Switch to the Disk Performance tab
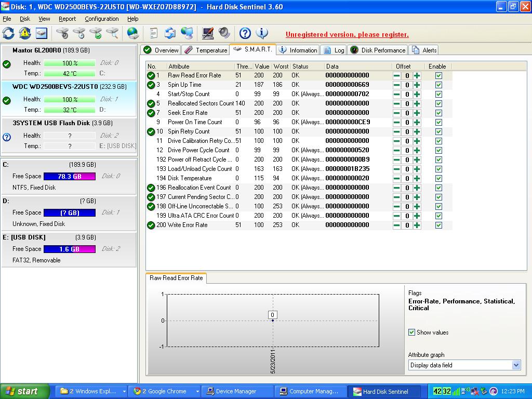The image size is (532, 399). [378, 50]
